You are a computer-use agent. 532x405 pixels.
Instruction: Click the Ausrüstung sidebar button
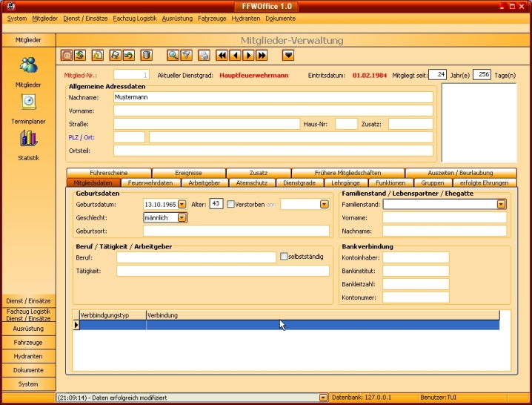[x=28, y=329]
